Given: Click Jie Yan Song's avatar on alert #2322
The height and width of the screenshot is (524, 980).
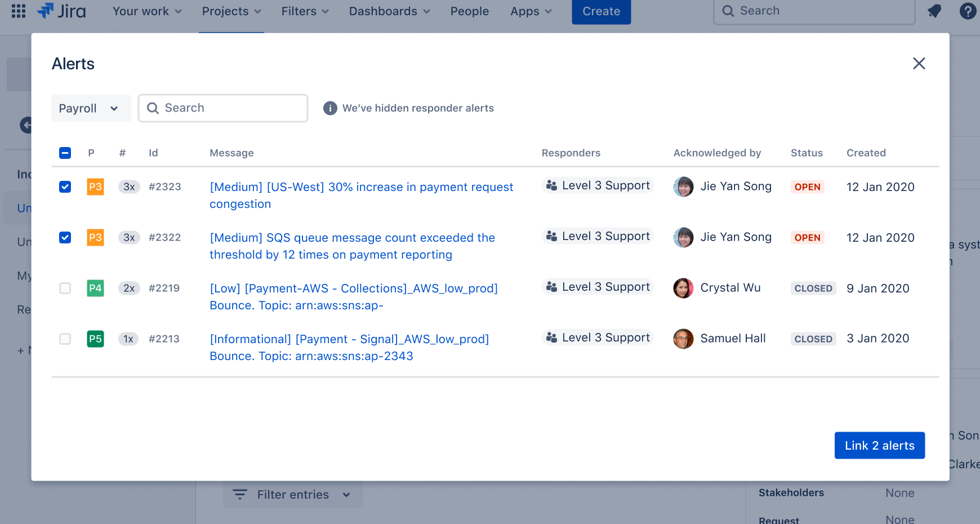Looking at the screenshot, I should pyautogui.click(x=683, y=237).
